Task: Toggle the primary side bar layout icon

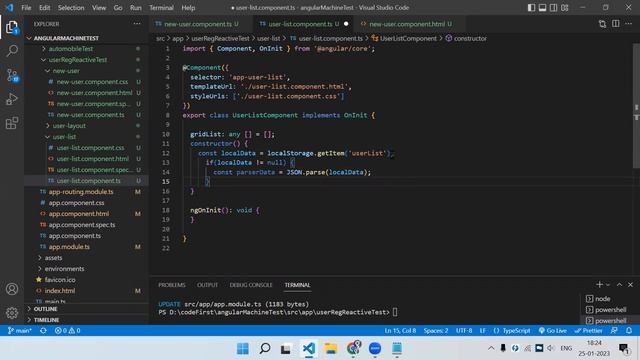Action: pos(531,8)
